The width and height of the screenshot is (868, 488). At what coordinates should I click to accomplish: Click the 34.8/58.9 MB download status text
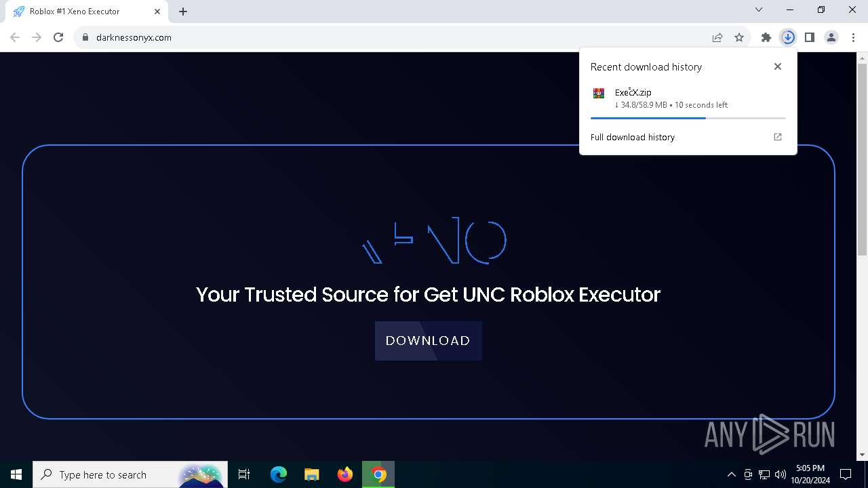(671, 105)
